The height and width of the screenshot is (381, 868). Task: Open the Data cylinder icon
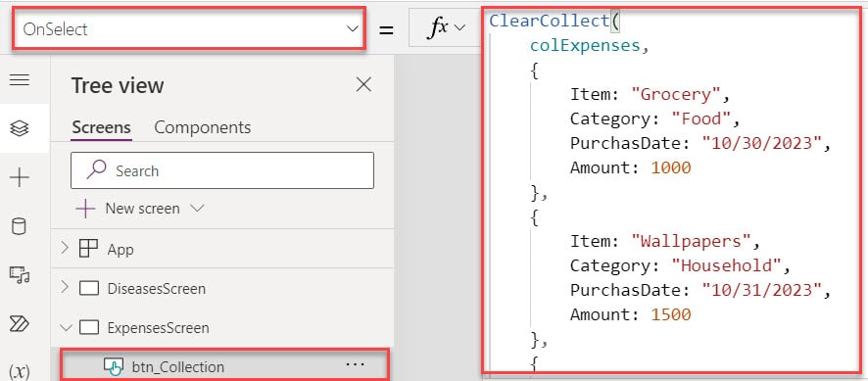click(20, 226)
